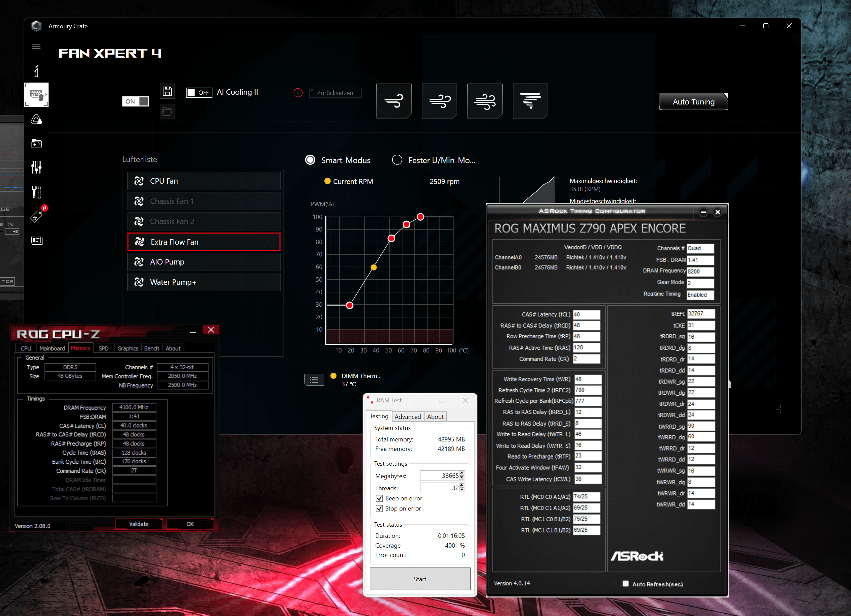The width and height of the screenshot is (851, 616).
Task: Click the yellow current temperature curve marker
Action: 374,267
